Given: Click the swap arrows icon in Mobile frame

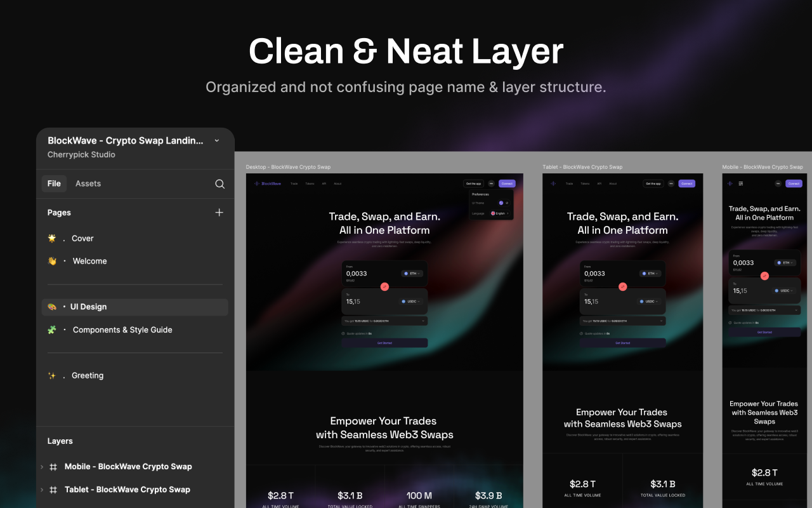Looking at the screenshot, I should pos(764,276).
